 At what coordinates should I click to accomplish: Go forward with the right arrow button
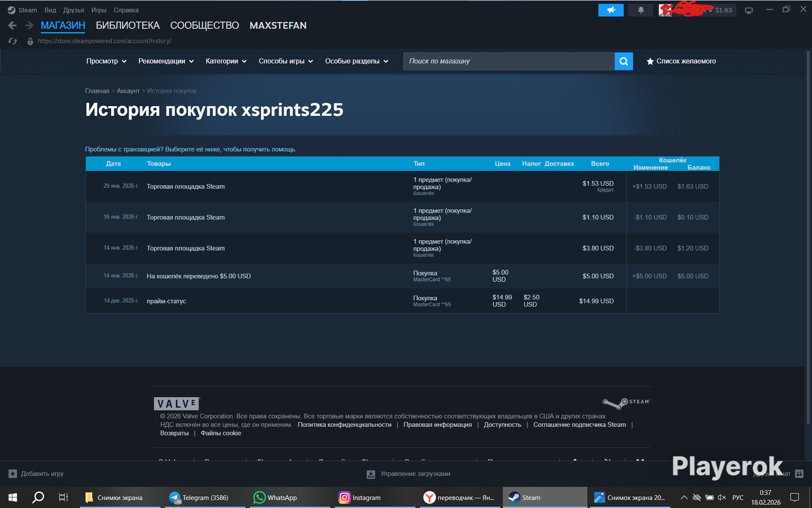(29, 25)
